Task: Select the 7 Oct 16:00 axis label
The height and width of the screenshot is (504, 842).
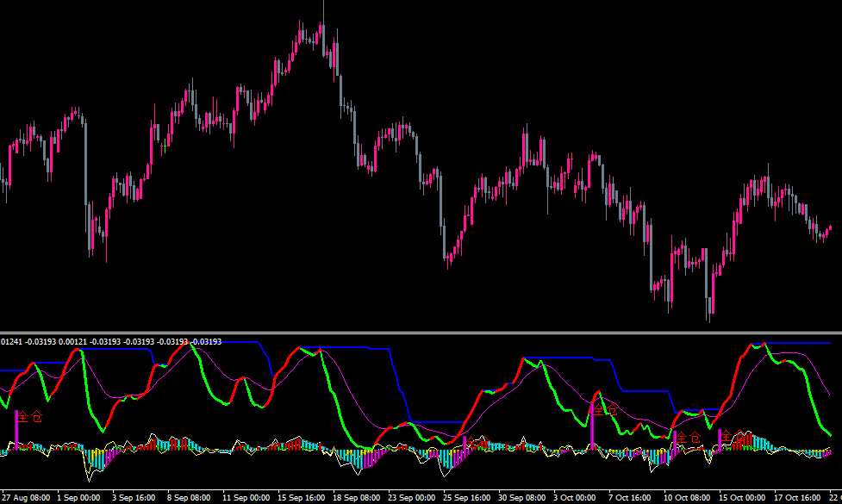Action: point(633,498)
